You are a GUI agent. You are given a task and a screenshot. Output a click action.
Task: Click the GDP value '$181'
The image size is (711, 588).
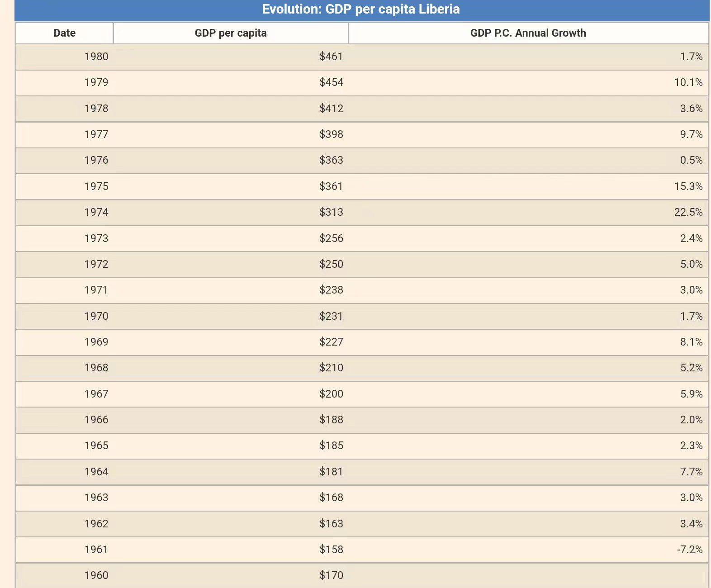pyautogui.click(x=331, y=472)
